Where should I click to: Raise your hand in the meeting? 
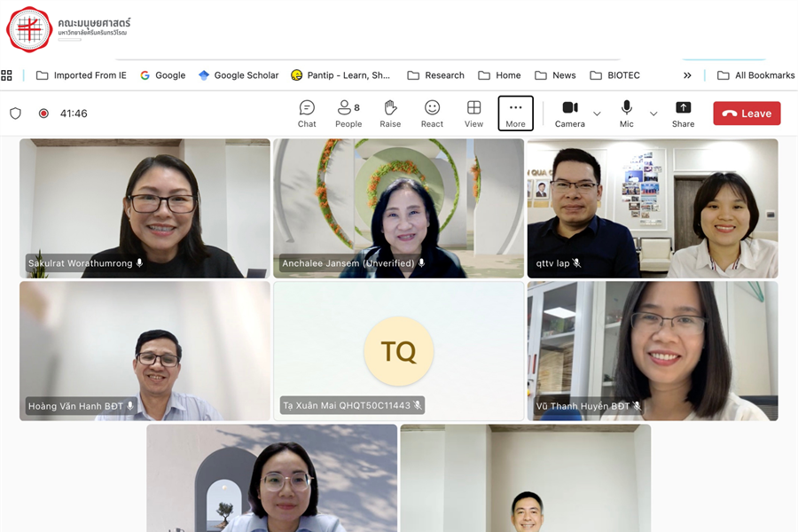pyautogui.click(x=390, y=113)
